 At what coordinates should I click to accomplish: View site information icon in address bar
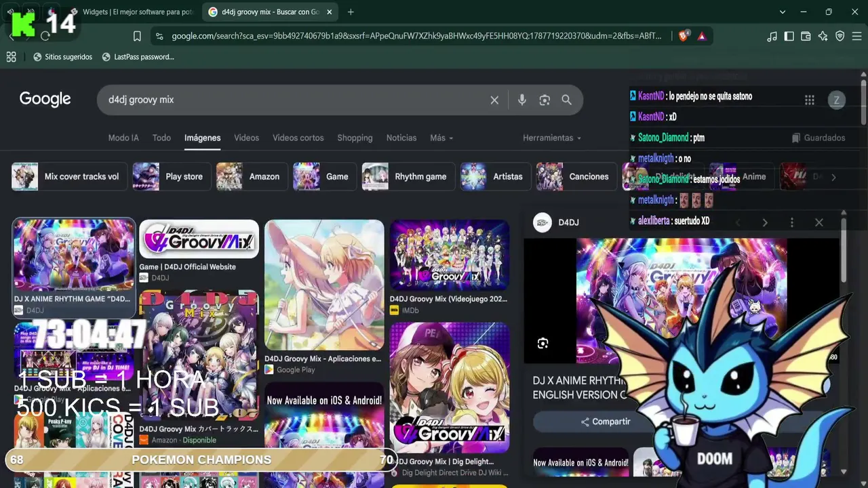tap(159, 36)
